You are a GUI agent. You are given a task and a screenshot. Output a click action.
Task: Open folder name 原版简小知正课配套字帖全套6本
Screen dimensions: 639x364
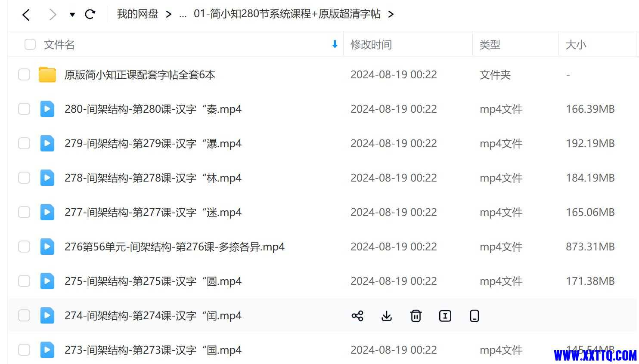[140, 75]
